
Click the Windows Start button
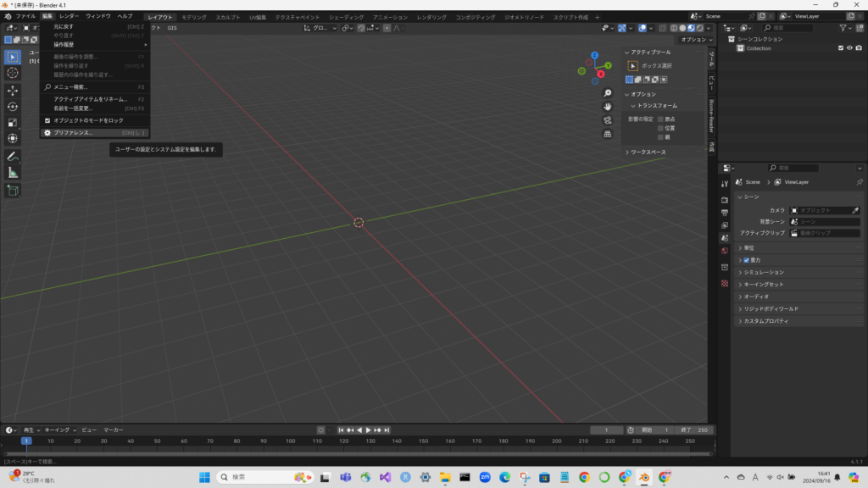[205, 477]
